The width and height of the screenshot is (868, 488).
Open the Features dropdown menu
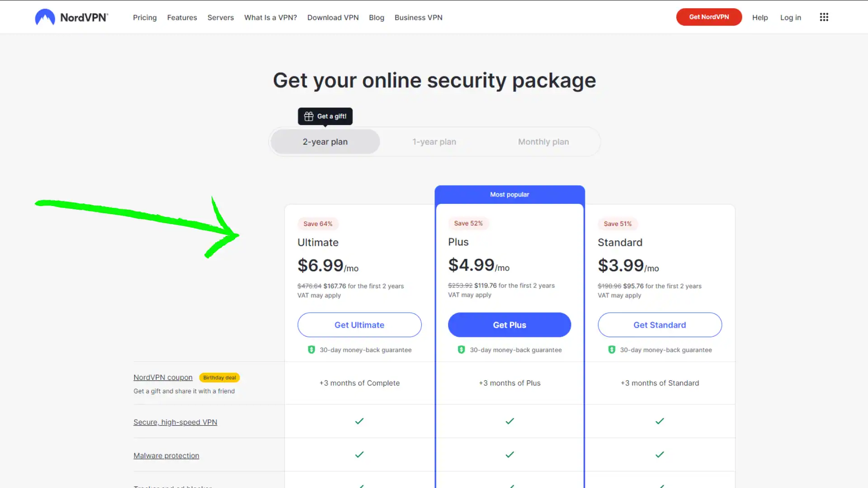pyautogui.click(x=182, y=17)
